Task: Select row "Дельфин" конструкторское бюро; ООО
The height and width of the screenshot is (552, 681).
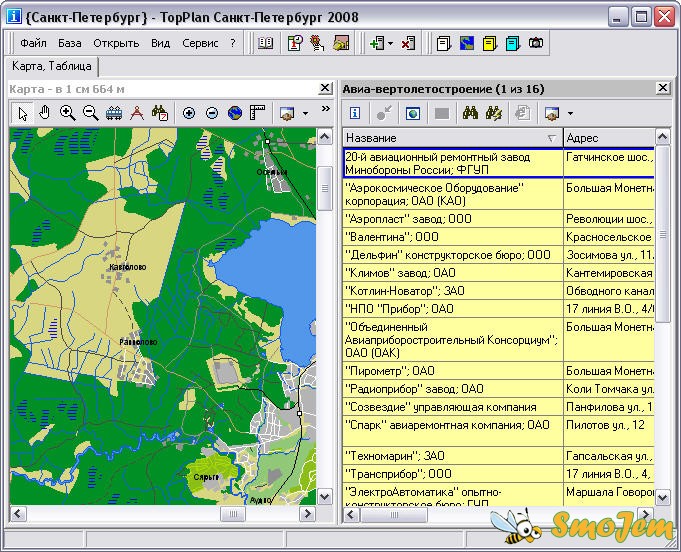Action: 499,255
